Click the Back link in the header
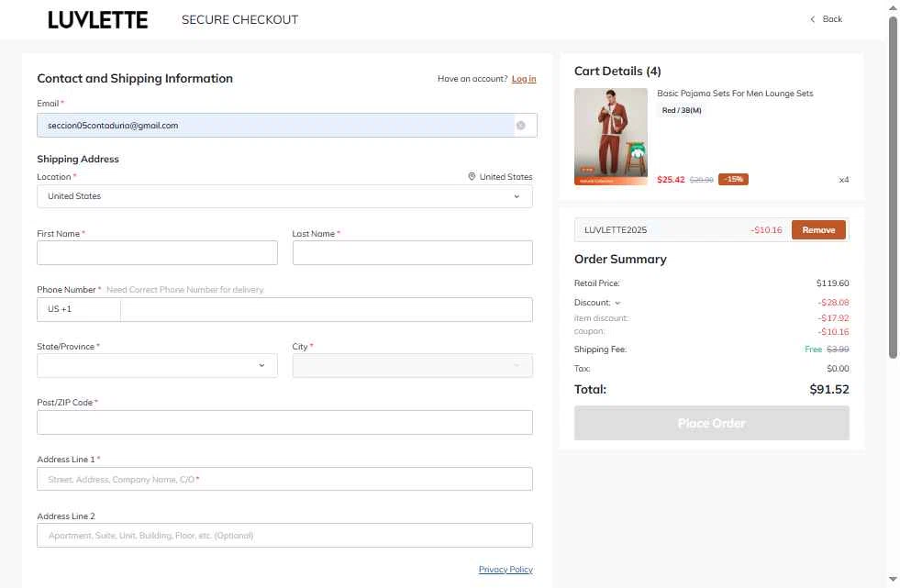This screenshot has height=588, width=900. pyautogui.click(x=832, y=19)
